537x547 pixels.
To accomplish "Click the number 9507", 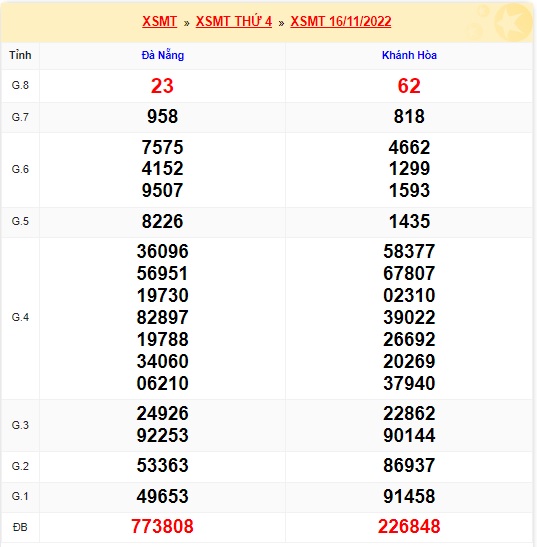I will pos(162,190).
